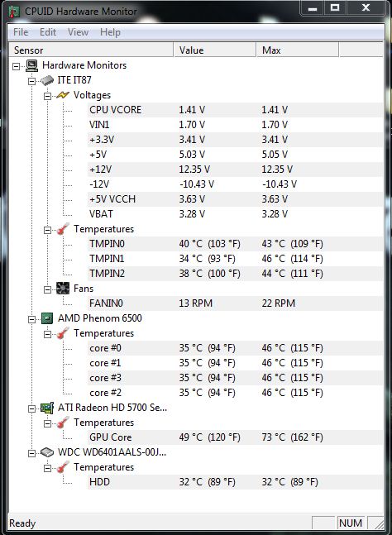Screen dimensions: 392x535
Task: Click thermometer icon under WDC WD6401AALS
Action: point(63,467)
